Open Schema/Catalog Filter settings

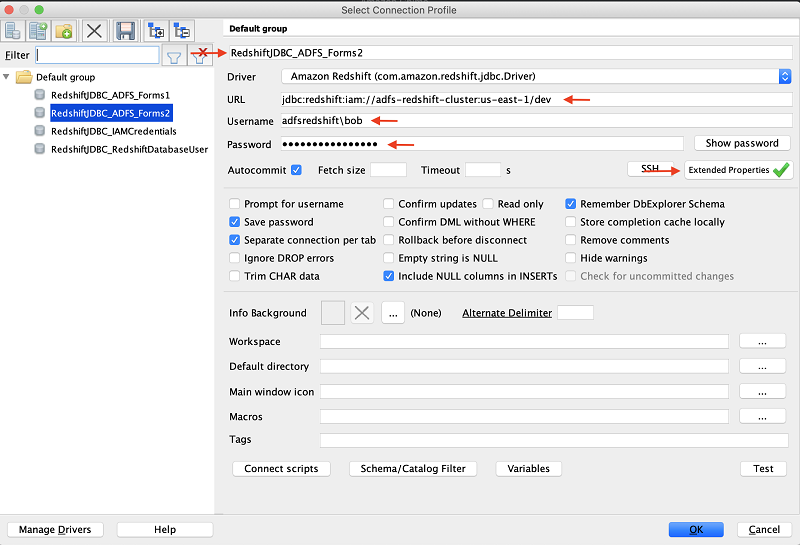coord(413,468)
